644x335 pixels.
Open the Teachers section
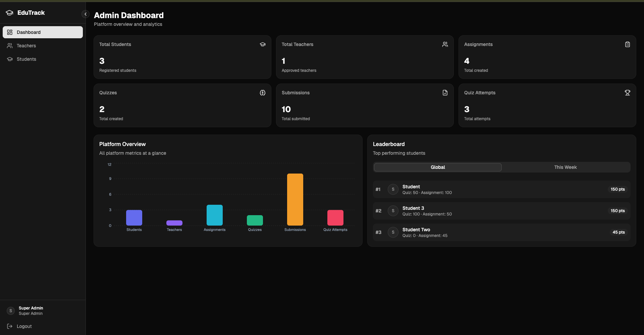coord(26,46)
